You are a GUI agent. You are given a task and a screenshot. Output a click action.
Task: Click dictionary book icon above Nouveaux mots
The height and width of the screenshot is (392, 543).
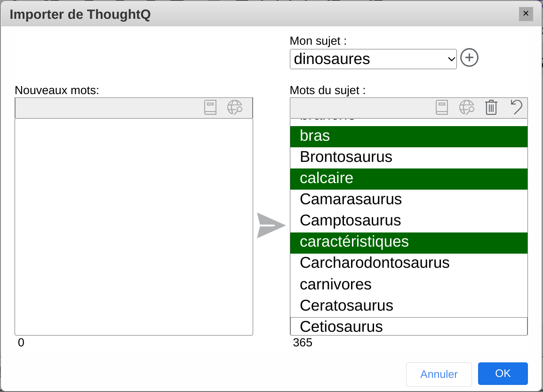pyautogui.click(x=210, y=107)
